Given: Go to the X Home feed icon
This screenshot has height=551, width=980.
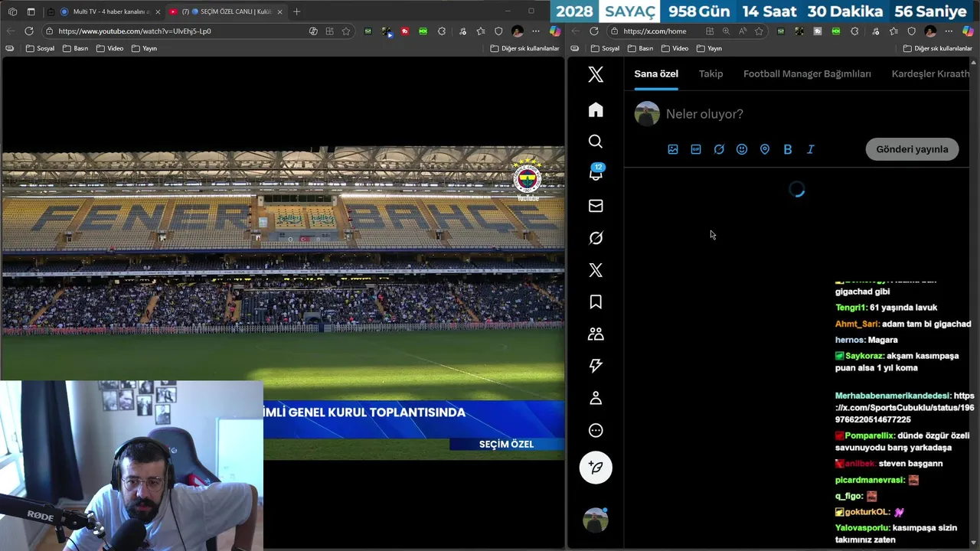Looking at the screenshot, I should click(x=596, y=109).
